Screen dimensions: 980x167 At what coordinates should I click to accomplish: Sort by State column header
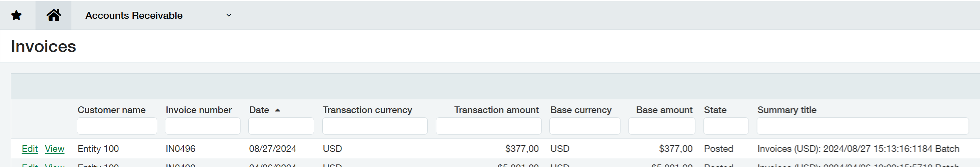click(715, 110)
